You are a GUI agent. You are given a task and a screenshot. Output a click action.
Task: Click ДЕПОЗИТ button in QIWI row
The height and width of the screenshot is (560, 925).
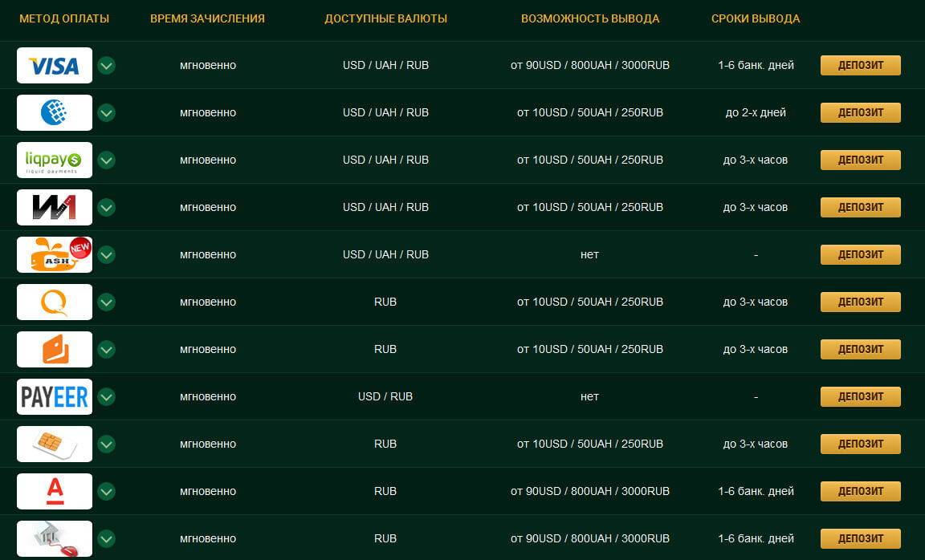click(860, 302)
